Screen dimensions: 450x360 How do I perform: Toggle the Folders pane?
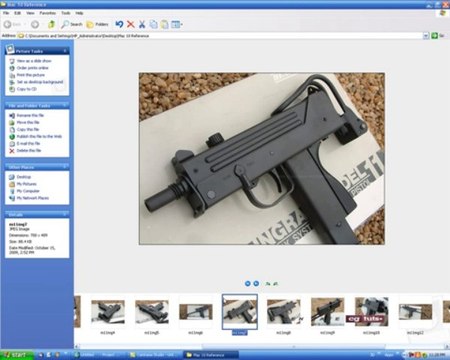point(97,24)
